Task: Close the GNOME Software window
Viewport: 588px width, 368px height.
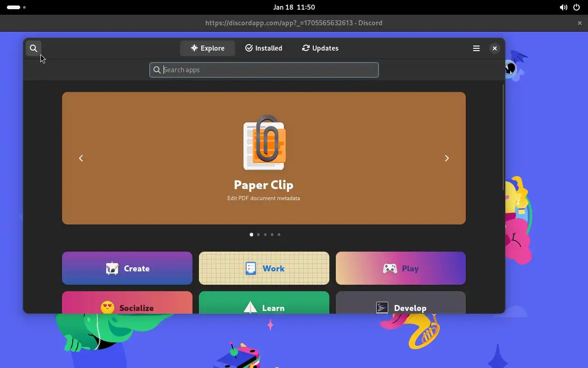Action: pos(495,48)
